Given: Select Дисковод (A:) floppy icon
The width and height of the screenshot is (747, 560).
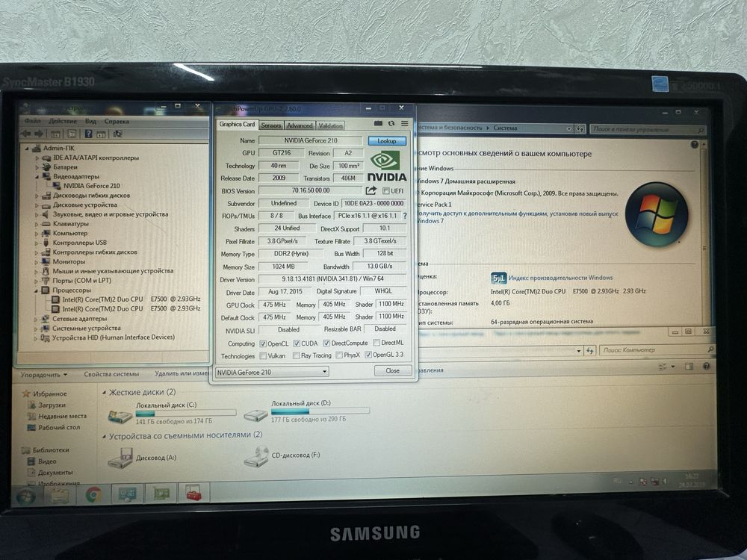Looking at the screenshot, I should click(120, 458).
